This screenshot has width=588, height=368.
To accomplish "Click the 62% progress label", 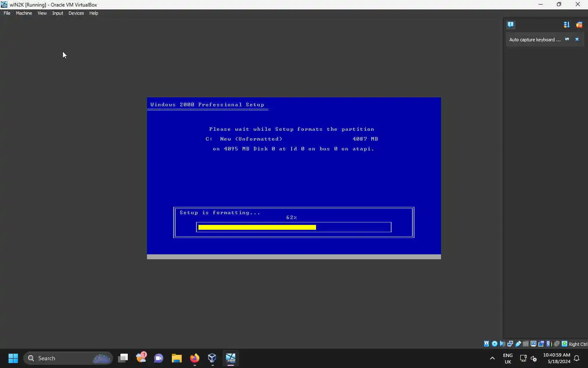I will [292, 218].
